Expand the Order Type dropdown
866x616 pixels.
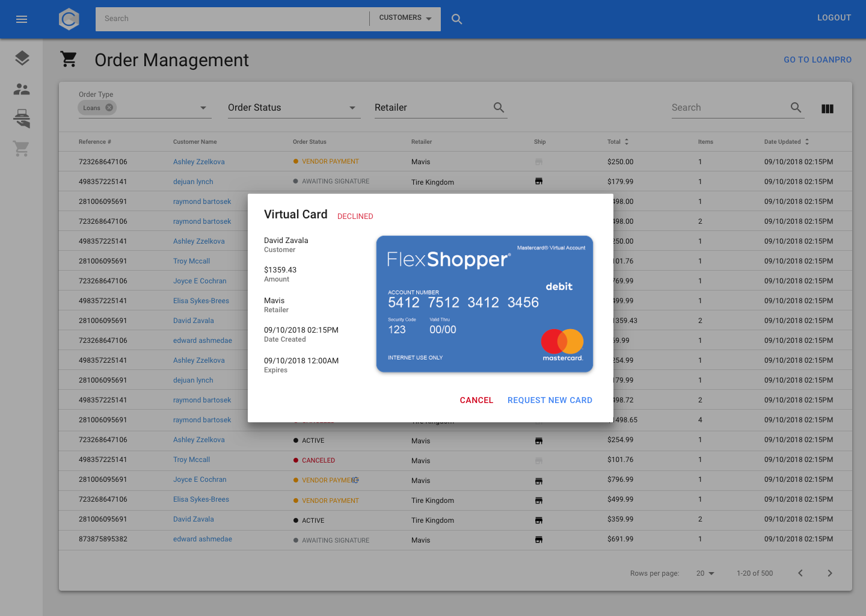pos(203,108)
